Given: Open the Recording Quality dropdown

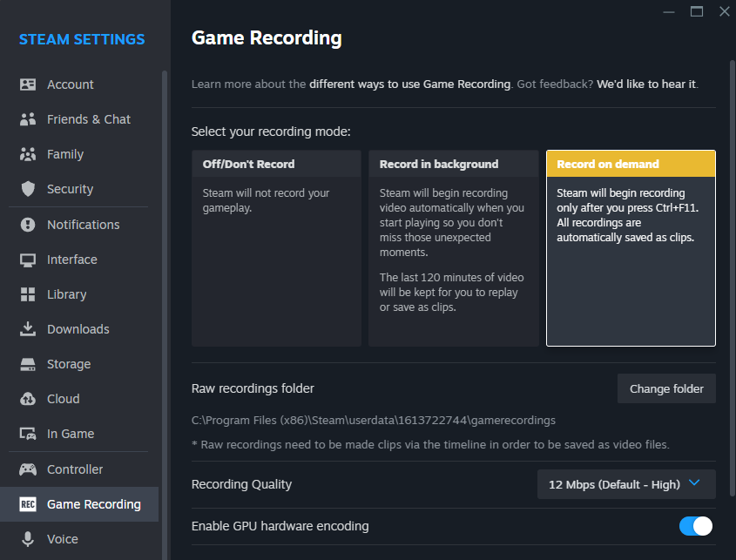Looking at the screenshot, I should [626, 484].
